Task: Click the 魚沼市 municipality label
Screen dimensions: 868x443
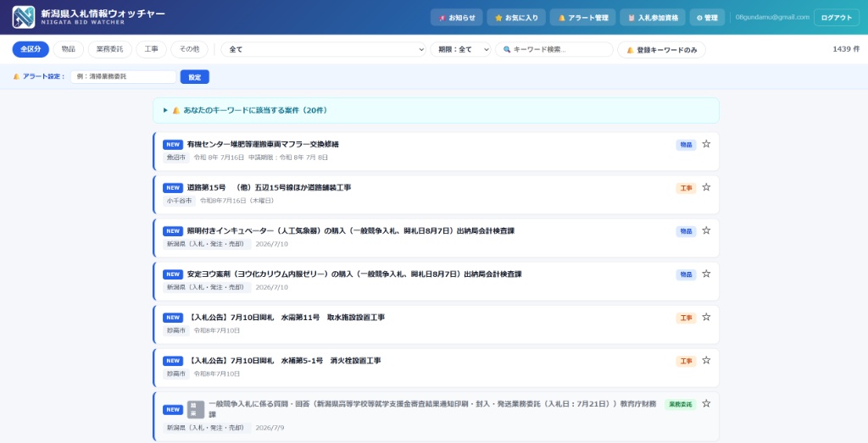Action: click(x=176, y=158)
